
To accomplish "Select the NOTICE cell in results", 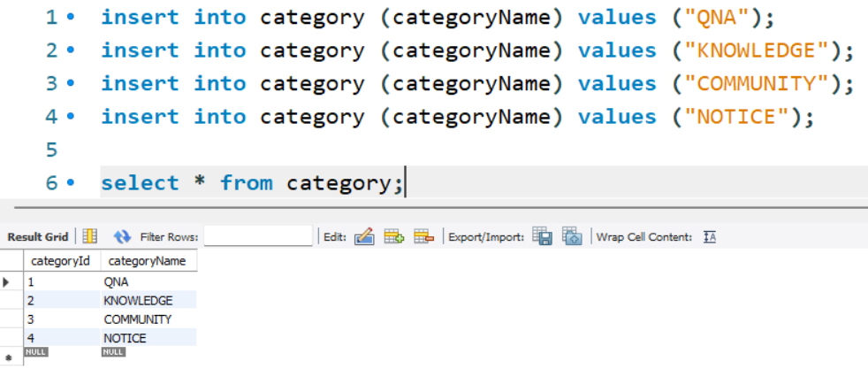I will [148, 337].
